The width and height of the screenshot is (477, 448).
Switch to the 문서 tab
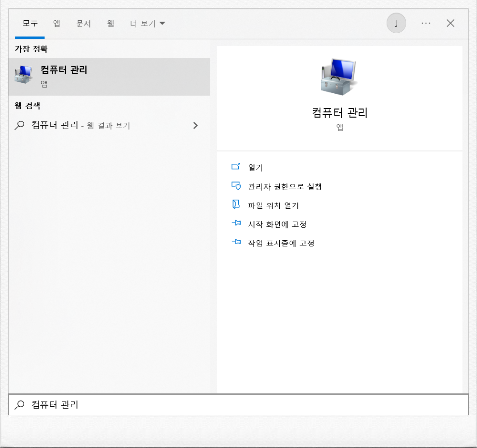(x=83, y=23)
